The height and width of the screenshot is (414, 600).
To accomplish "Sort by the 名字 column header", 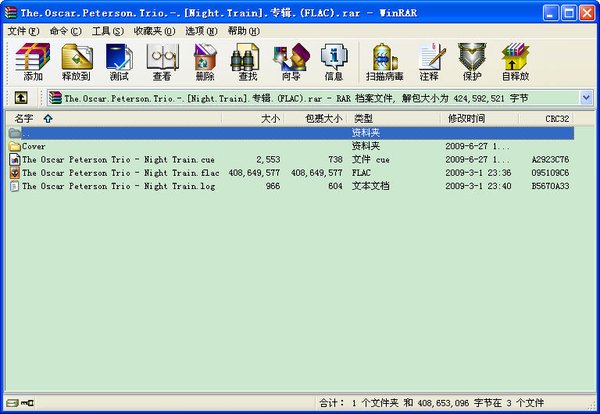I will [x=114, y=119].
